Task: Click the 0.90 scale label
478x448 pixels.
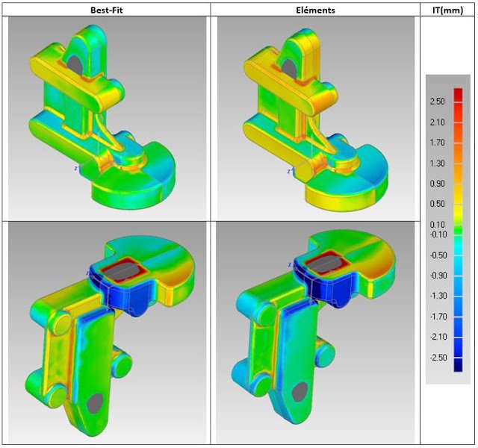Action: 437,184
